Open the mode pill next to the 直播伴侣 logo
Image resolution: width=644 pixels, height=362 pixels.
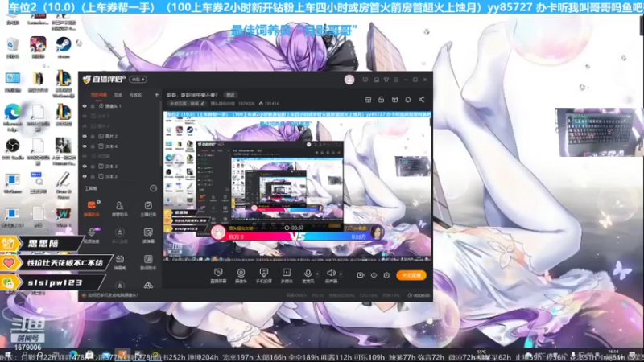point(138,79)
